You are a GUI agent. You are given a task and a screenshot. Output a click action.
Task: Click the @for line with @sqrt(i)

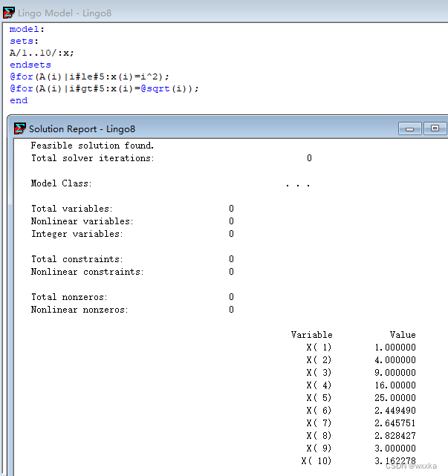[104, 88]
